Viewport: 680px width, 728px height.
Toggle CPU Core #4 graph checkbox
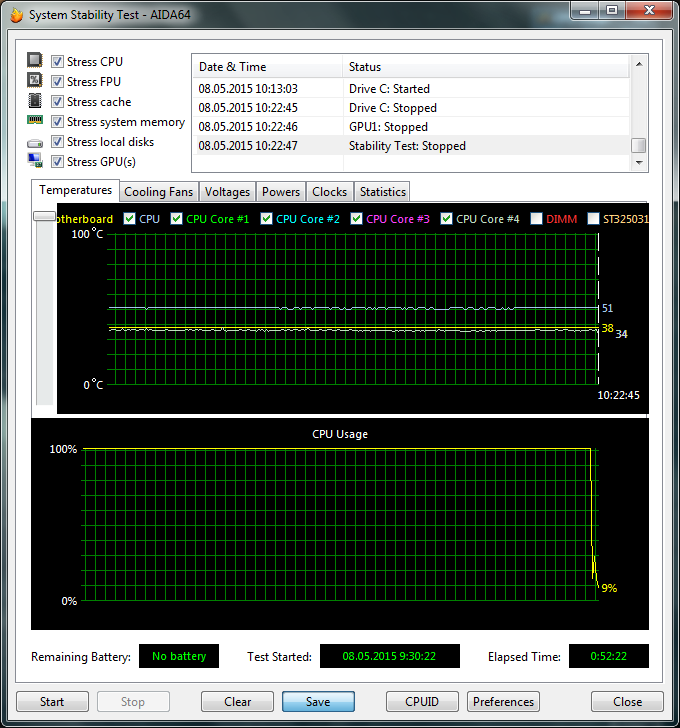pyautogui.click(x=447, y=219)
